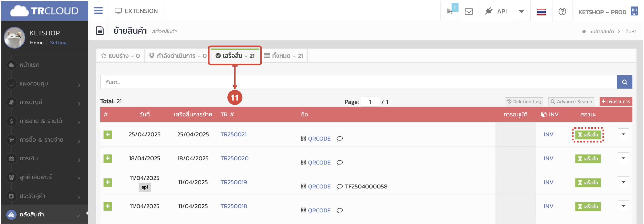Screen dimensions: 644x224
Task: Expand the การซื้อ & รายจ่าย sidebar menu
Action: pos(45,140)
